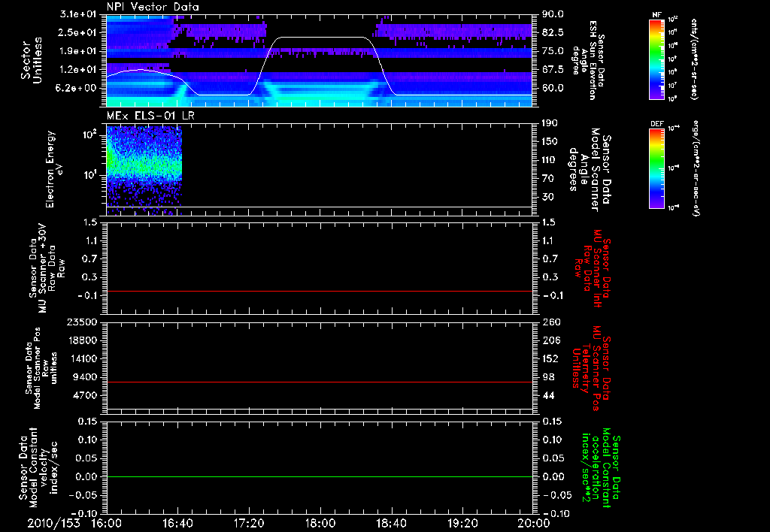Click the DEF color scale bar
The height and width of the screenshot is (532, 770).
657,168
